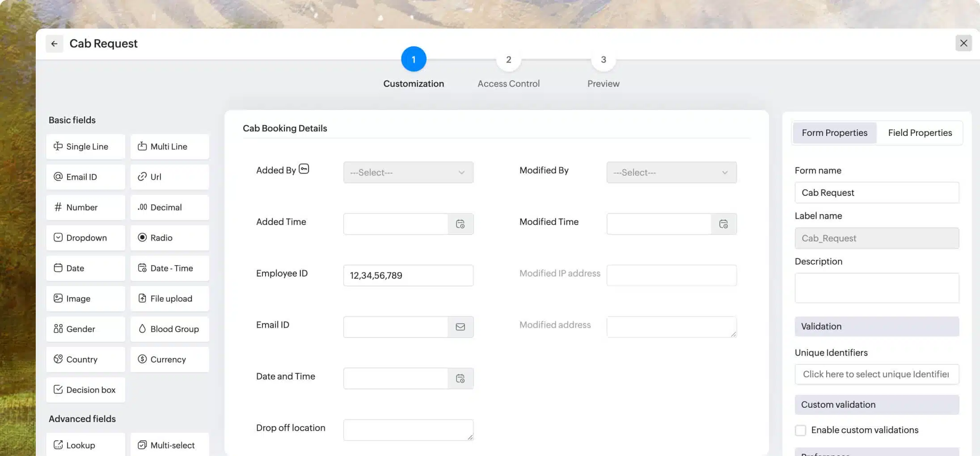980x456 pixels.
Task: Select the Blood Group field type
Action: pyautogui.click(x=170, y=329)
